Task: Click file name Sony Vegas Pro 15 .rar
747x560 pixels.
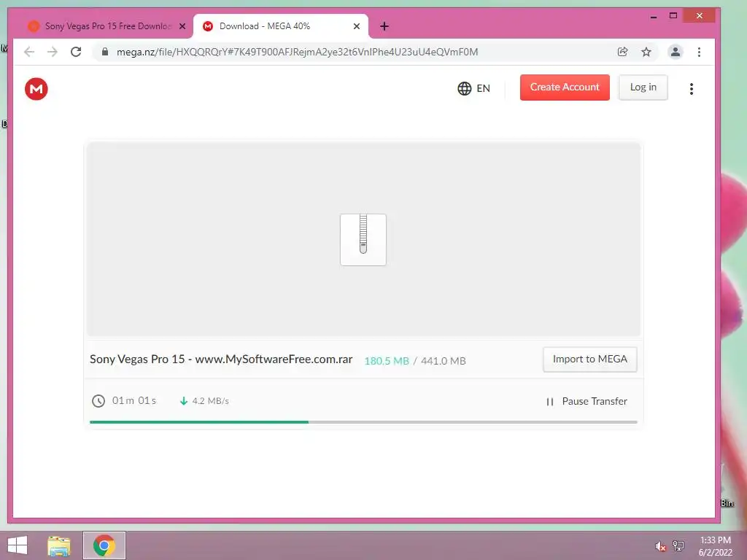Action: pyautogui.click(x=221, y=359)
